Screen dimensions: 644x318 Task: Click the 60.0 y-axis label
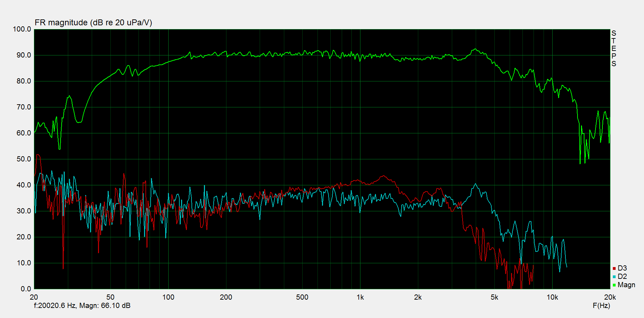coord(24,133)
